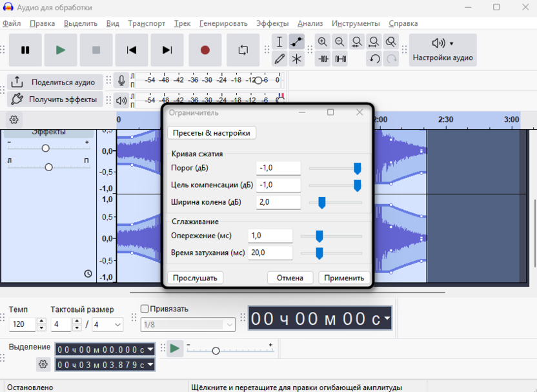The image size is (537, 392).
Task: Click the Ширина колена value field
Action: 278,202
